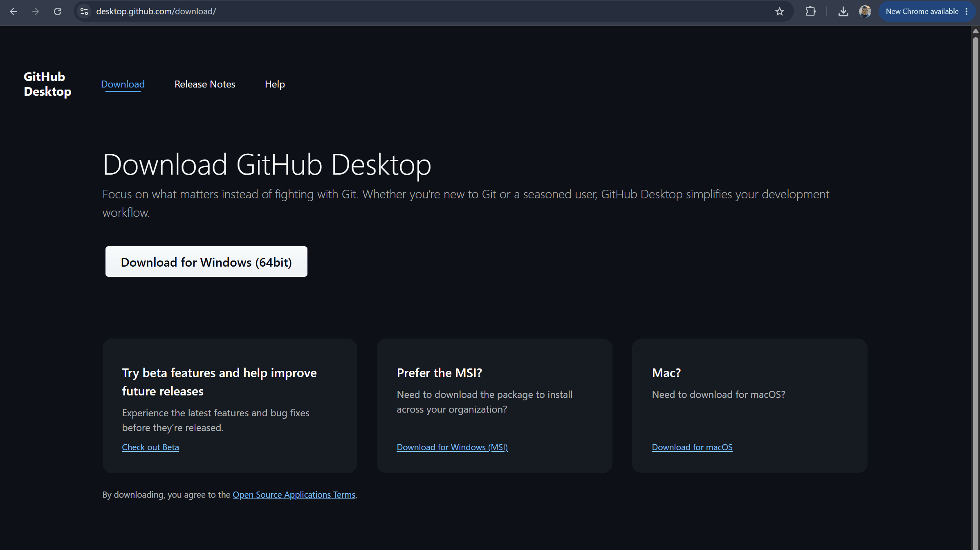Click the Download GitHub Desktop heading
980x550 pixels.
(x=267, y=164)
